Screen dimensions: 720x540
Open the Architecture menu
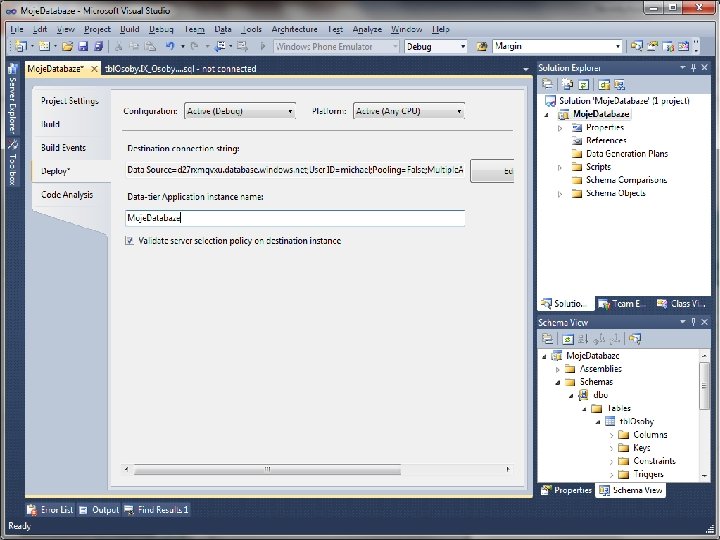click(x=294, y=29)
